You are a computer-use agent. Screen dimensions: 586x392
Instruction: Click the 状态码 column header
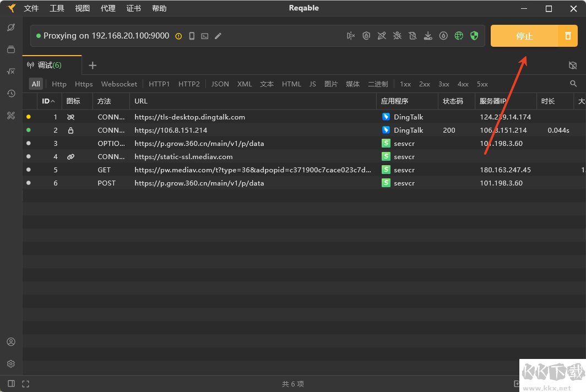453,101
